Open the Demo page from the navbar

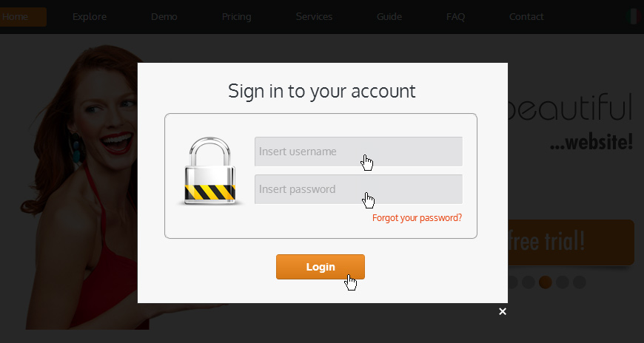pos(164,17)
